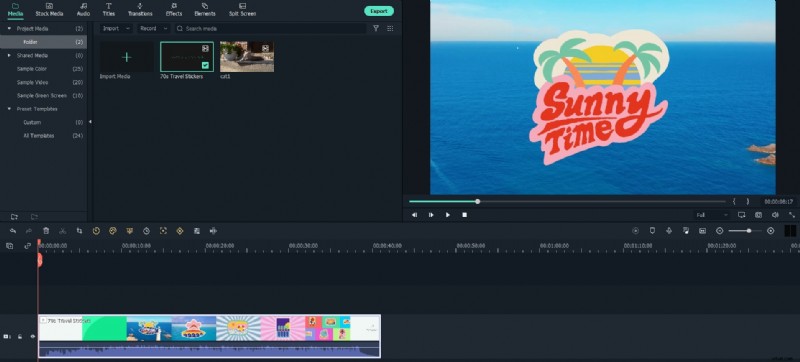Open the Transitions tab
This screenshot has width=800, height=362.
pyautogui.click(x=140, y=10)
